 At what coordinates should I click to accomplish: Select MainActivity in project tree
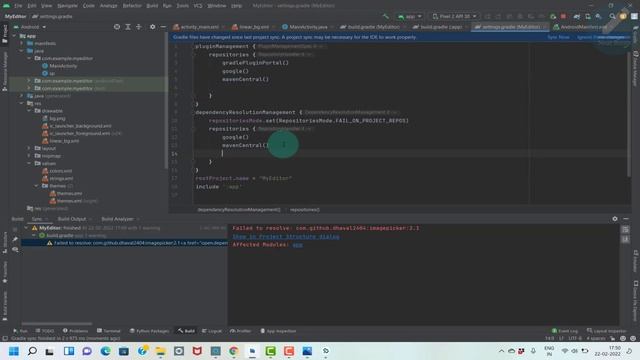pyautogui.click(x=63, y=66)
